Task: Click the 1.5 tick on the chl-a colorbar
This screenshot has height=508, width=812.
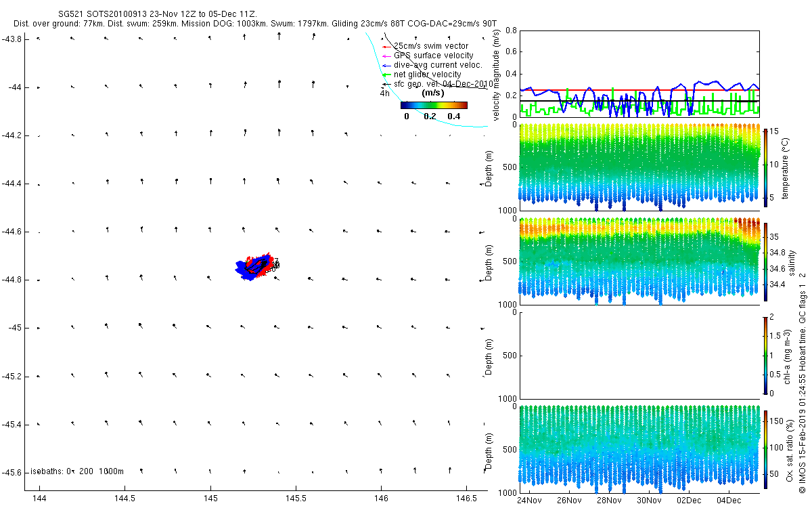Action: 777,336
